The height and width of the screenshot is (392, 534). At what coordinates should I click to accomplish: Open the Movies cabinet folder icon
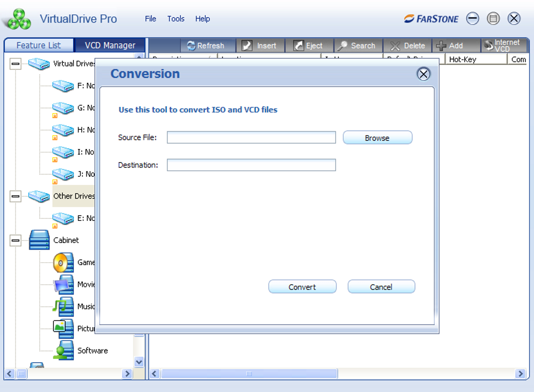[63, 285]
